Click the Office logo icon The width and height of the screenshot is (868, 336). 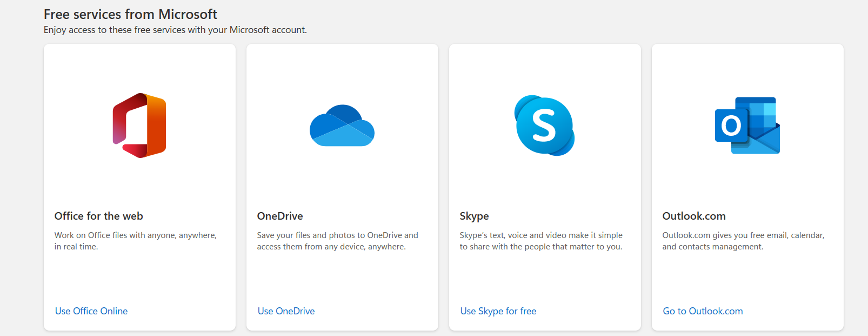coord(139,126)
